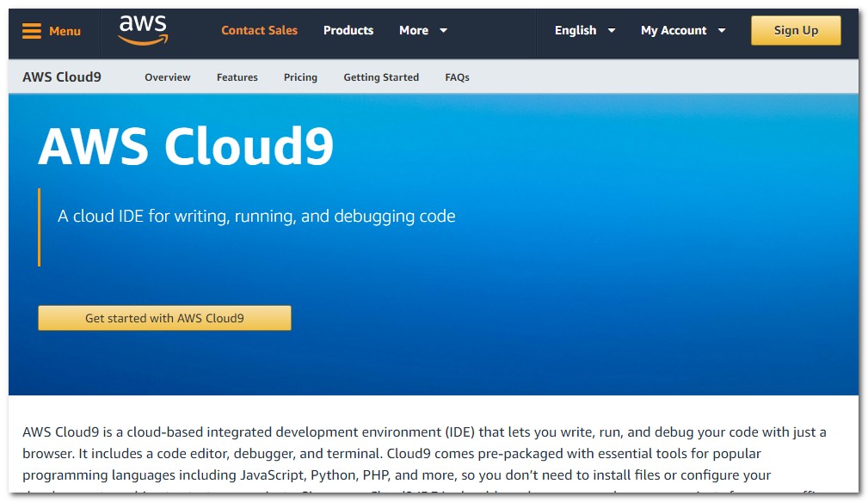This screenshot has width=868, height=502.
Task: Switch to the Features tab
Action: [237, 77]
